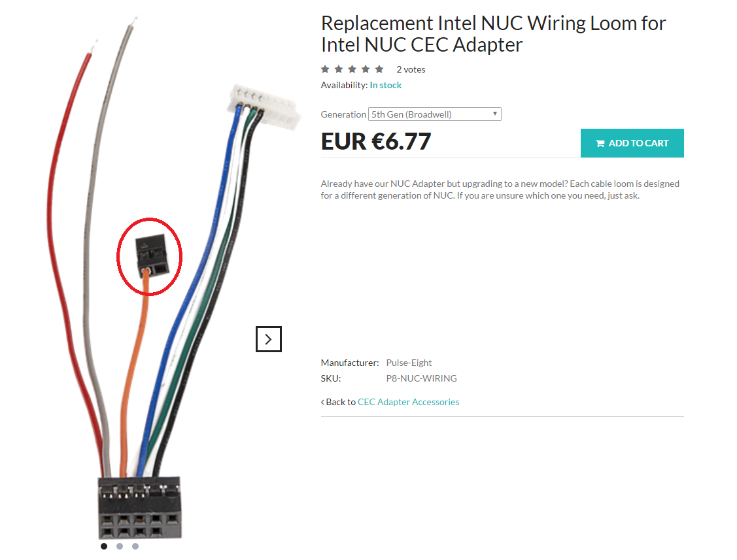Show the next product image with the arrow
Viewport: 737px width, 560px height.
[x=268, y=338]
